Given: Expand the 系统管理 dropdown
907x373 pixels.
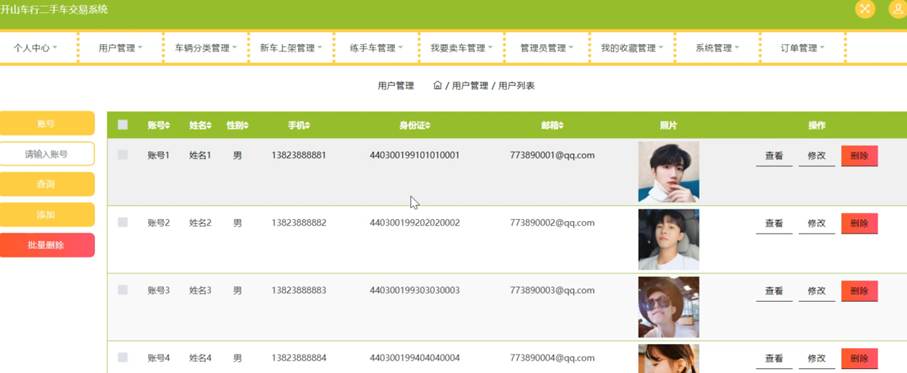Looking at the screenshot, I should pyautogui.click(x=717, y=48).
